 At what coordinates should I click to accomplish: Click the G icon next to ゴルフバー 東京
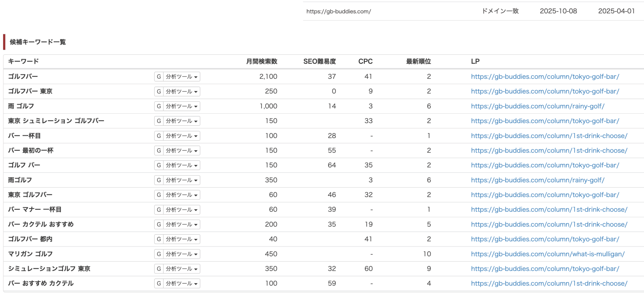[159, 91]
